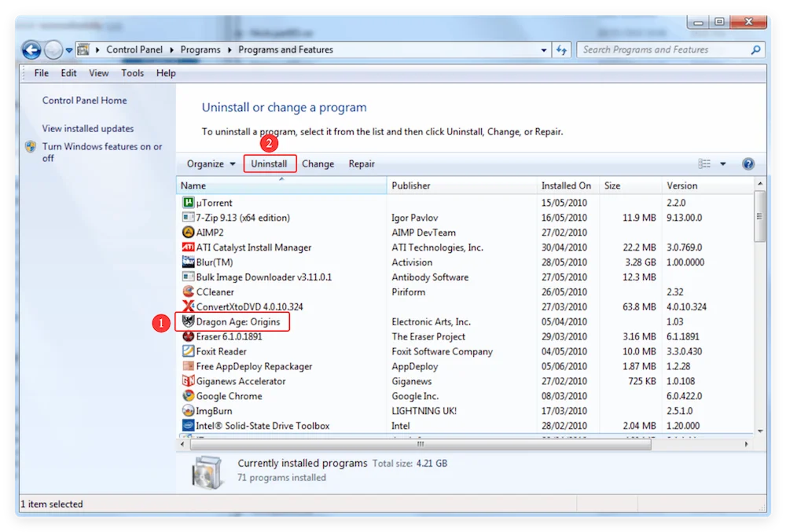
Task: Click the Google Chrome program name
Action: tap(229, 396)
